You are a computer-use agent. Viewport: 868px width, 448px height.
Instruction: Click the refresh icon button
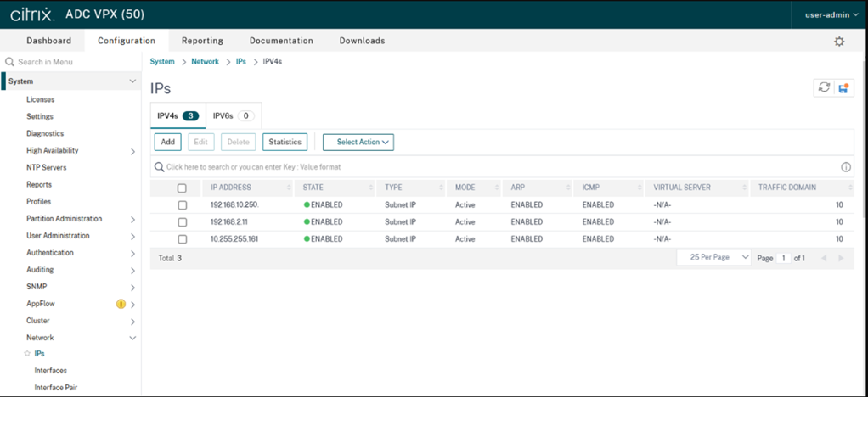tap(823, 87)
